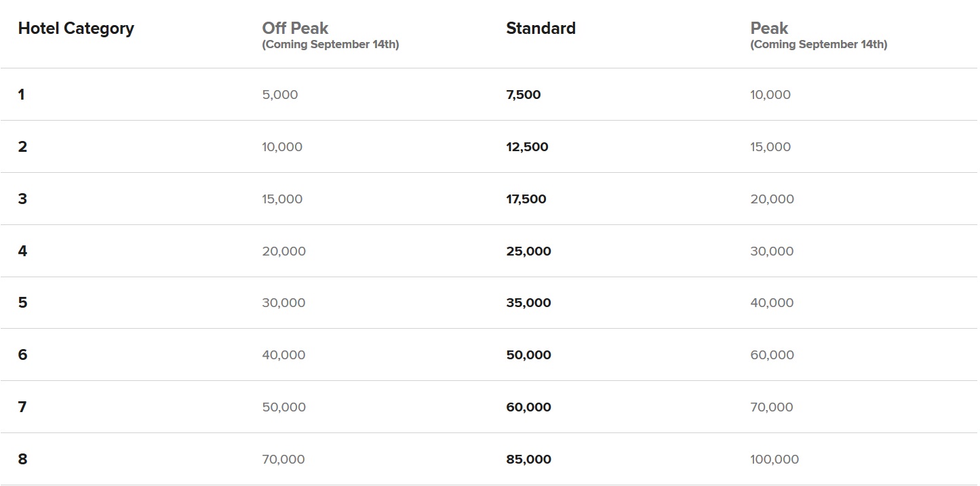
Task: Select the 25,000 Standard points cell
Action: [x=528, y=251]
